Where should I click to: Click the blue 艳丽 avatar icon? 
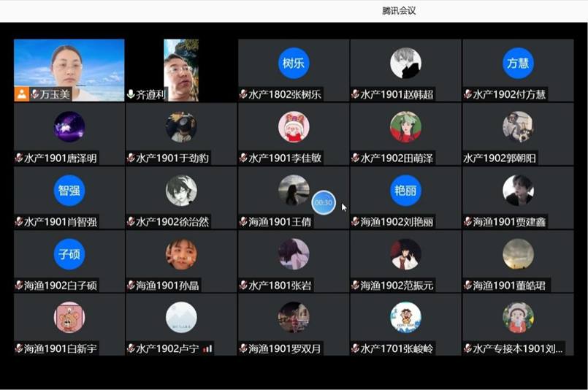pos(405,191)
